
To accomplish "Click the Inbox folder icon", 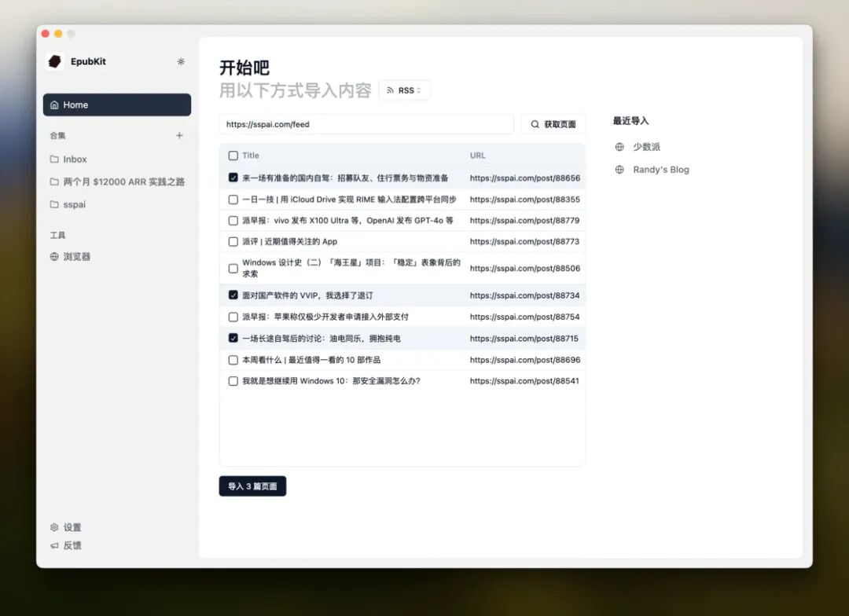I will click(54, 159).
